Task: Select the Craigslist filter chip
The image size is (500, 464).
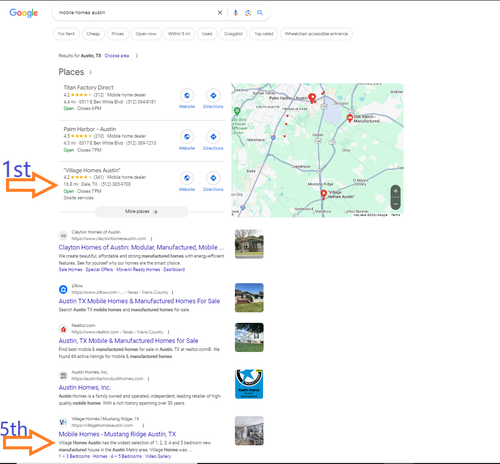Action: (x=233, y=34)
